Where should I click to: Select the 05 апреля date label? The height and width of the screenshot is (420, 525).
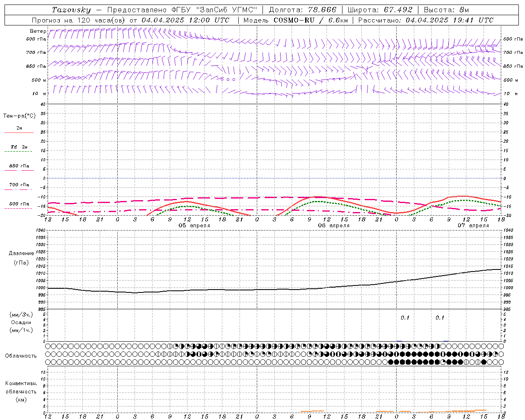194,226
